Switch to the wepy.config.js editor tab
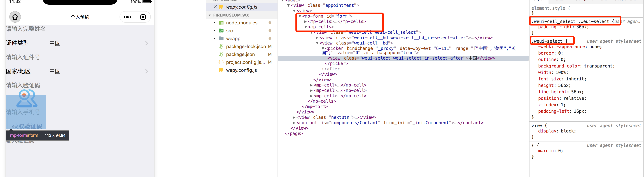 coord(242,7)
